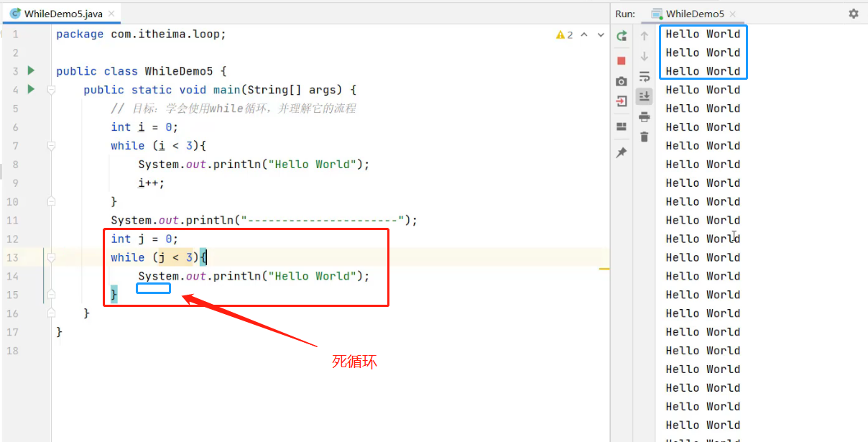Click line number 18 in the gutter
This screenshot has height=442, width=868.
click(x=12, y=351)
